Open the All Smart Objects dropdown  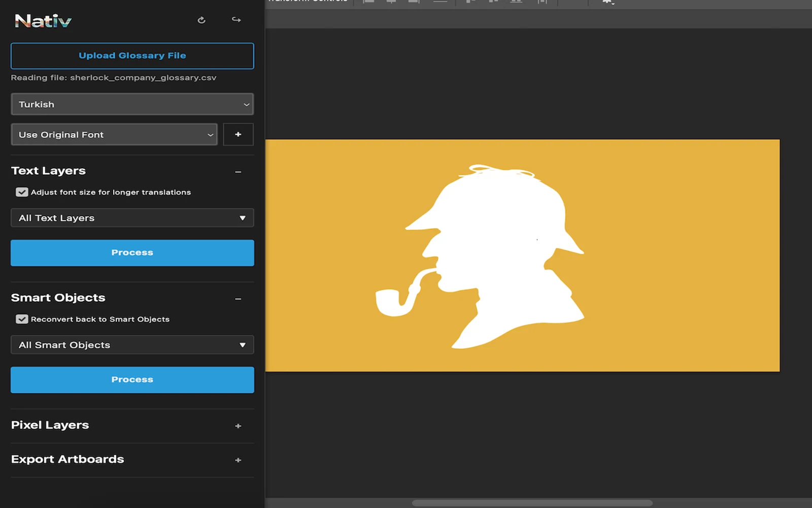[x=132, y=345]
